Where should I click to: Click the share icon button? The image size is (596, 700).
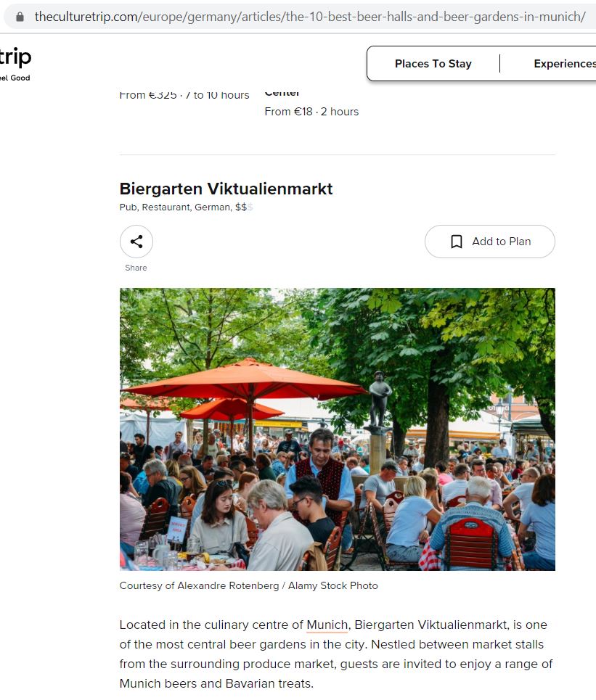(136, 242)
